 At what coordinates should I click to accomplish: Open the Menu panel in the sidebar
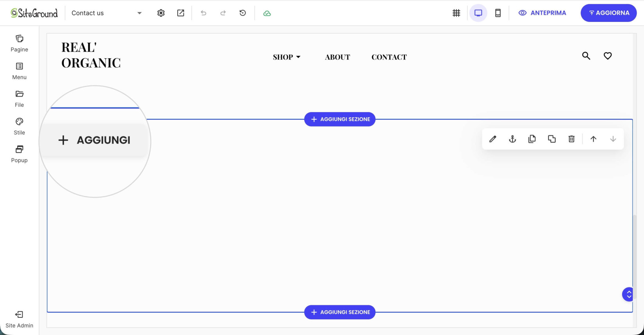click(x=19, y=71)
